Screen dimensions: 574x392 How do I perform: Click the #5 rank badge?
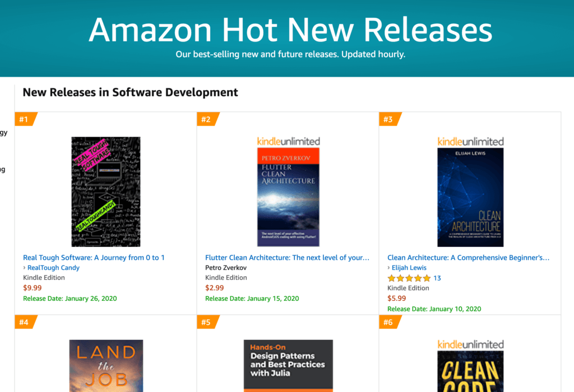pos(208,322)
